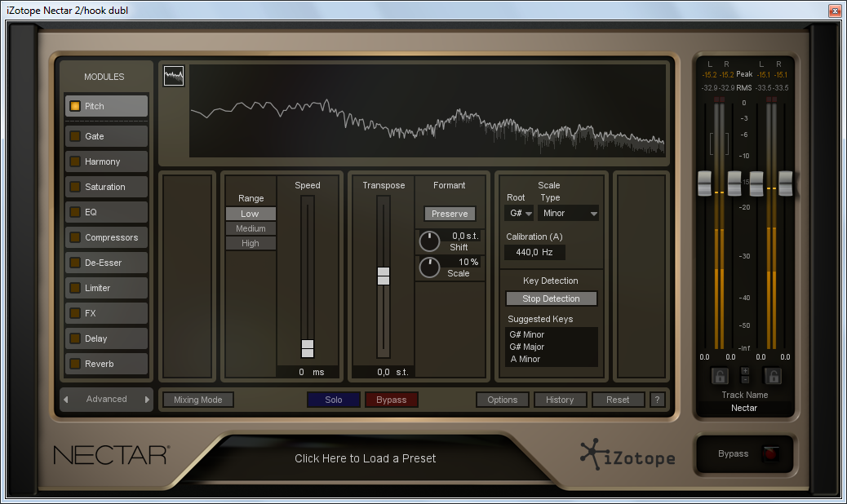Open the Root note dropdown

coord(519,213)
